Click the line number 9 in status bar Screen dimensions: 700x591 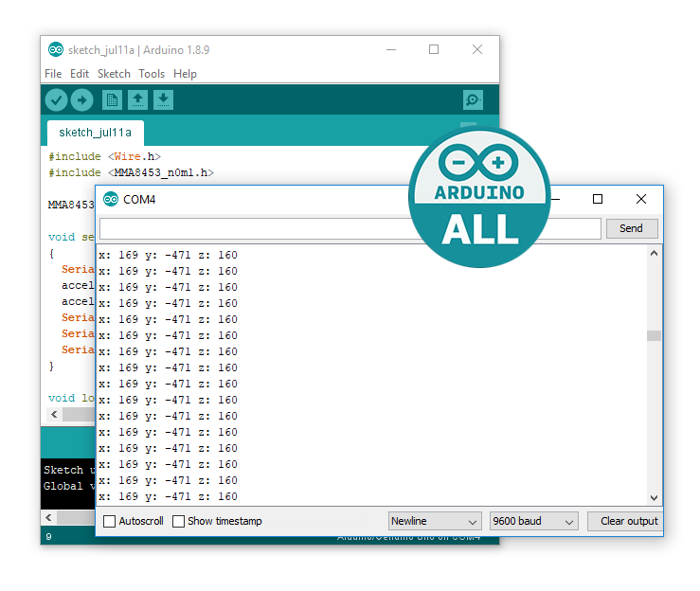[48, 537]
